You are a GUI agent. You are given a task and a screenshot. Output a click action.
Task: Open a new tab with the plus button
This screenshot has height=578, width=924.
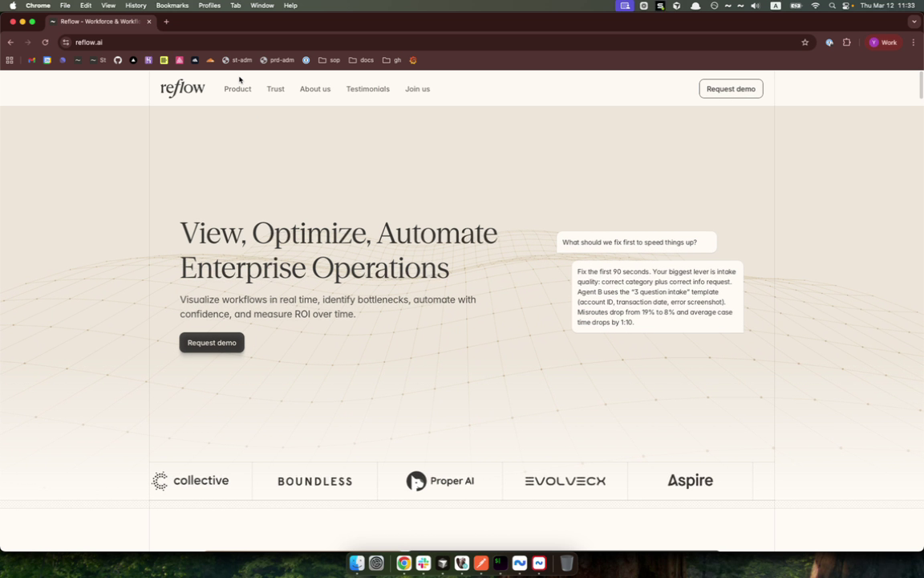point(166,22)
